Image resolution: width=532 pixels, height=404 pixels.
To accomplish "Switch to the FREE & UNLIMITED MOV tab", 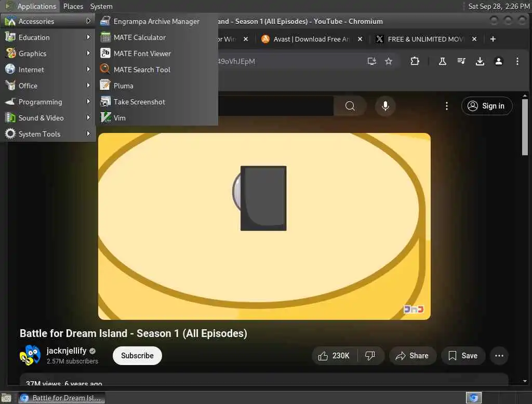I will coord(426,39).
